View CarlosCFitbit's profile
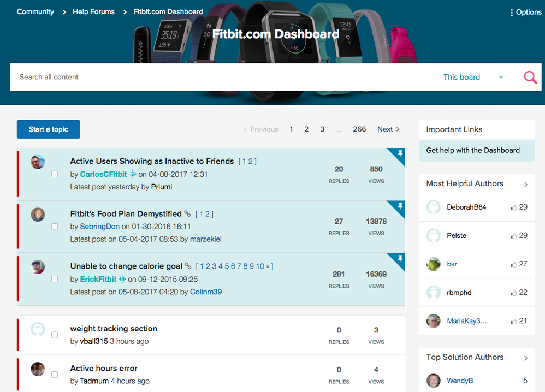Image resolution: width=545 pixels, height=392 pixels. pos(104,174)
